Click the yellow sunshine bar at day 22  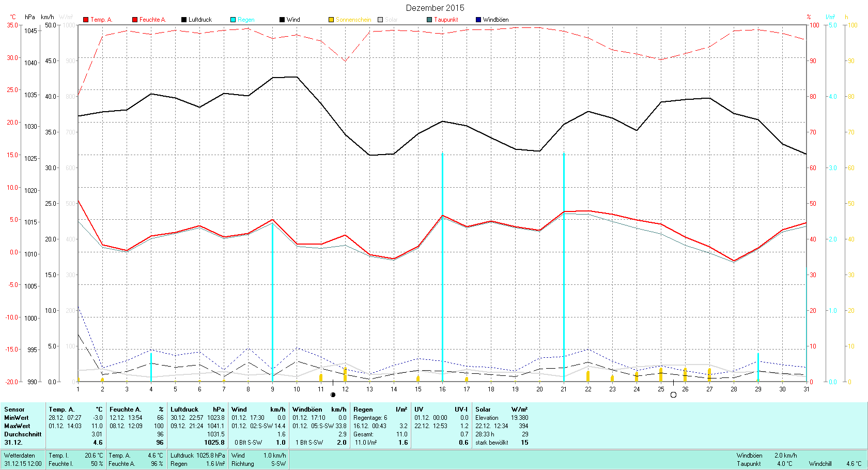click(x=588, y=376)
